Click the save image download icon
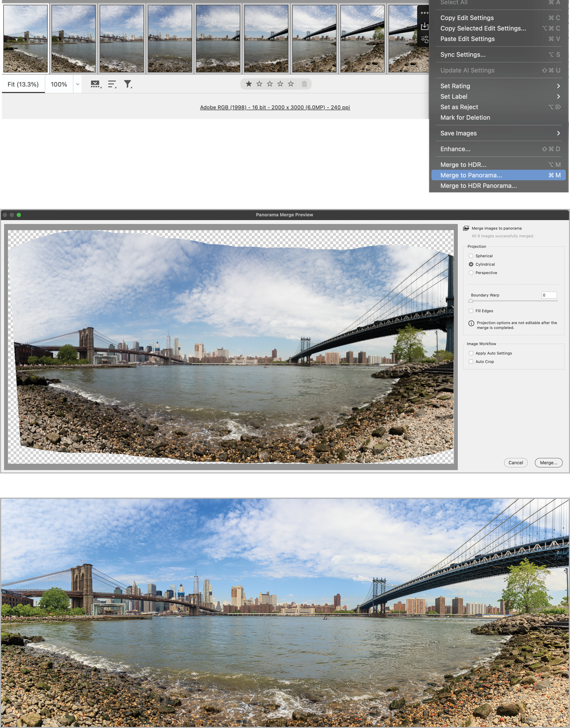 click(x=424, y=26)
